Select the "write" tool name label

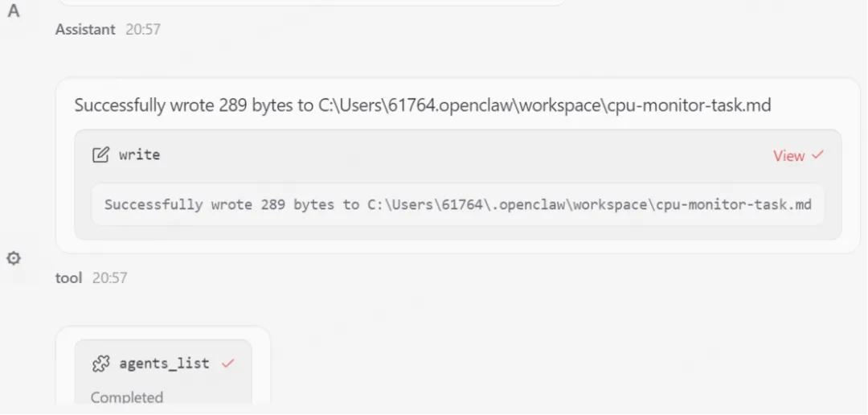coord(140,154)
